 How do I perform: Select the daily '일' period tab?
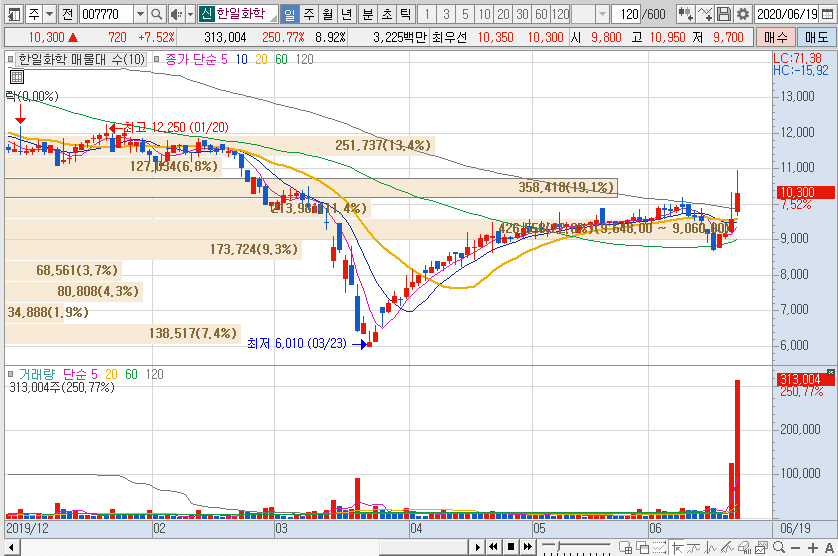pyautogui.click(x=289, y=14)
